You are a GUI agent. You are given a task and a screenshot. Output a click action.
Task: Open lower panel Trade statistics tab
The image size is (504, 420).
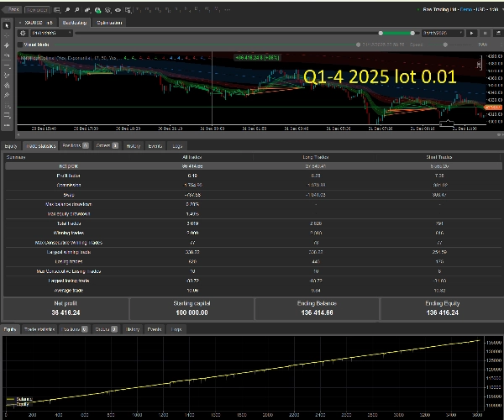[39, 329]
